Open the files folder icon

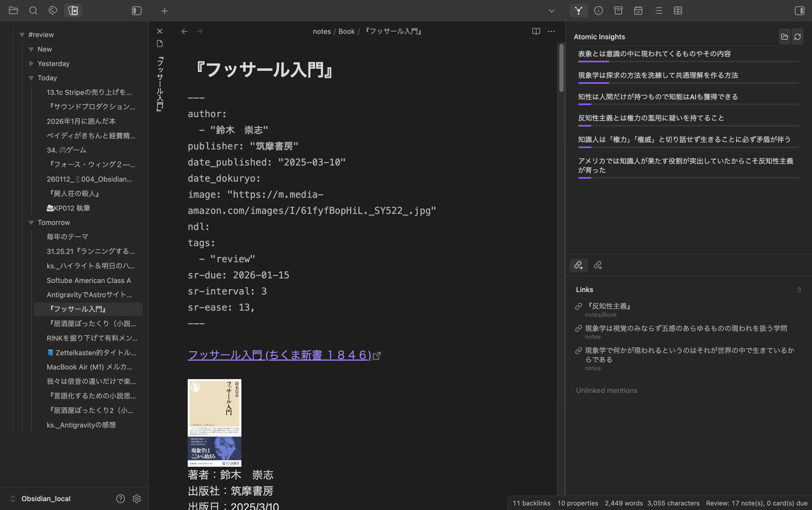[x=13, y=10]
